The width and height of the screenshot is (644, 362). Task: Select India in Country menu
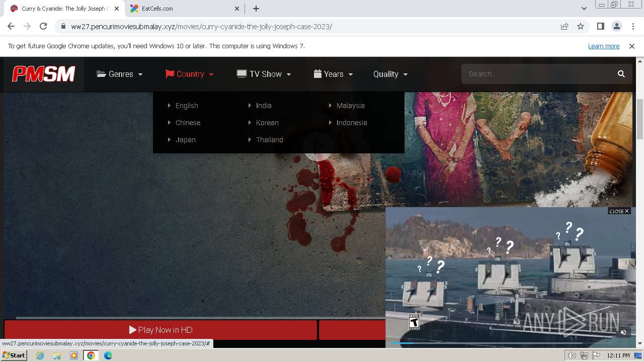(264, 106)
